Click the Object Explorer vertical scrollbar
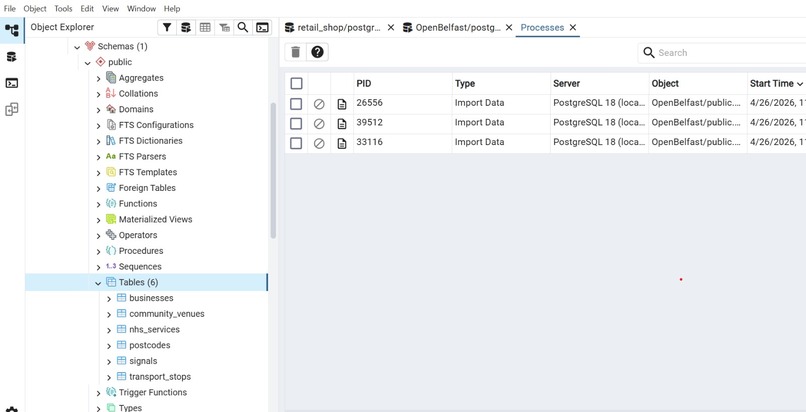This screenshot has width=806, height=412. [273, 171]
